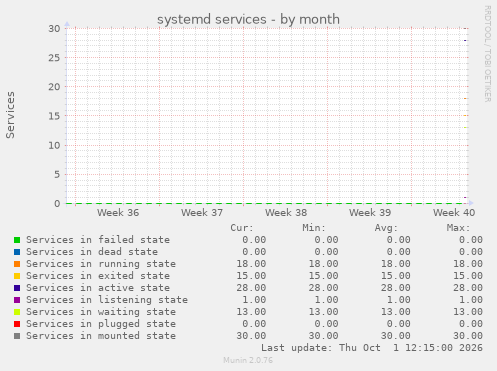Click the 'Week 36' x-axis label
497x371 pixels.
point(118,213)
